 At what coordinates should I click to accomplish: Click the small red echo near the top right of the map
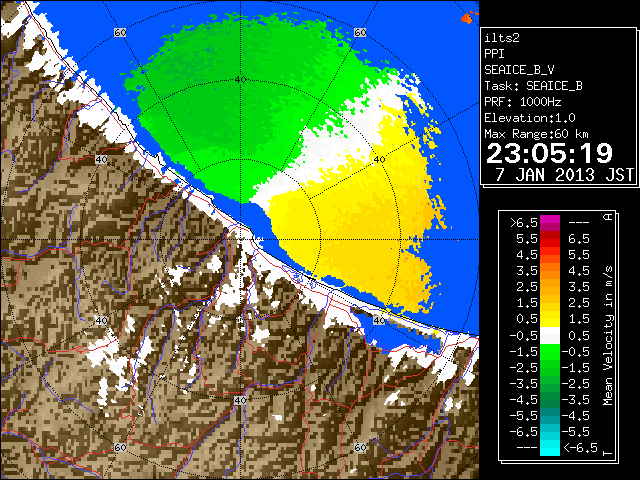point(467,18)
